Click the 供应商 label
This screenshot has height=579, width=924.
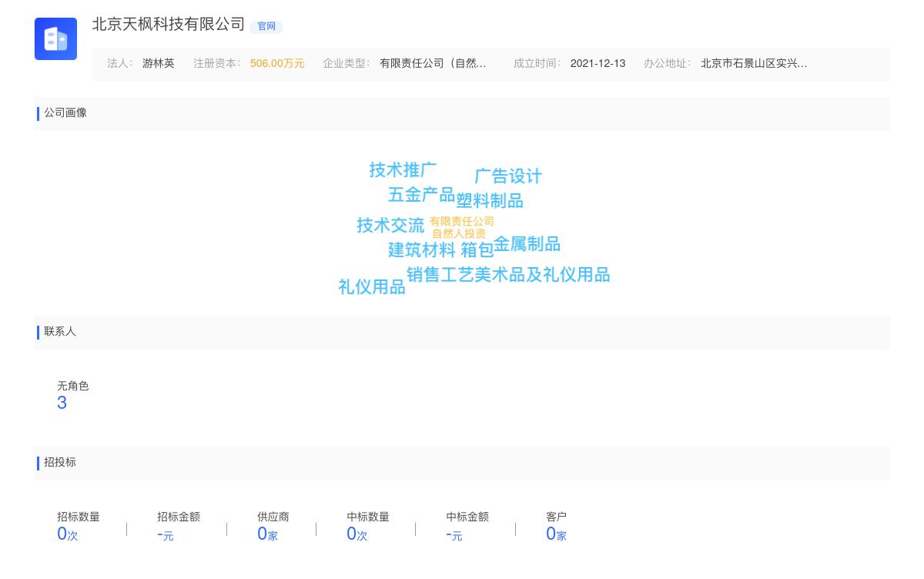coord(273,517)
